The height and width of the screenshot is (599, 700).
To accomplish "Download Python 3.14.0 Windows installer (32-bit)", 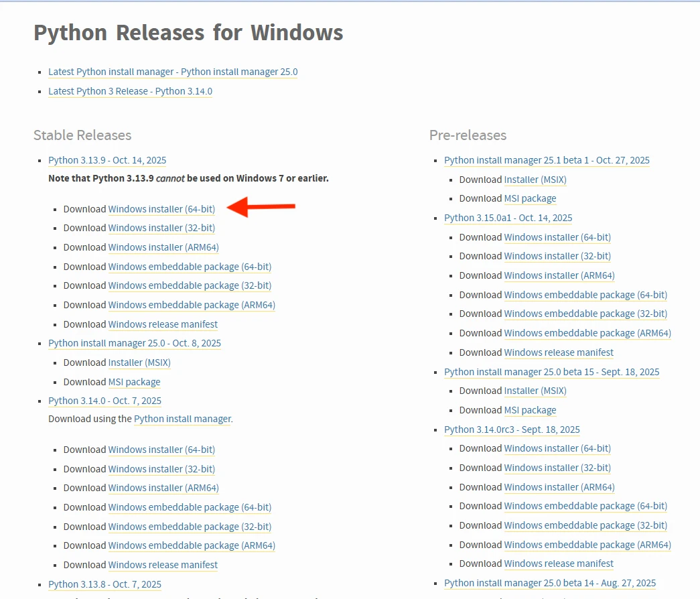I will point(161,469).
